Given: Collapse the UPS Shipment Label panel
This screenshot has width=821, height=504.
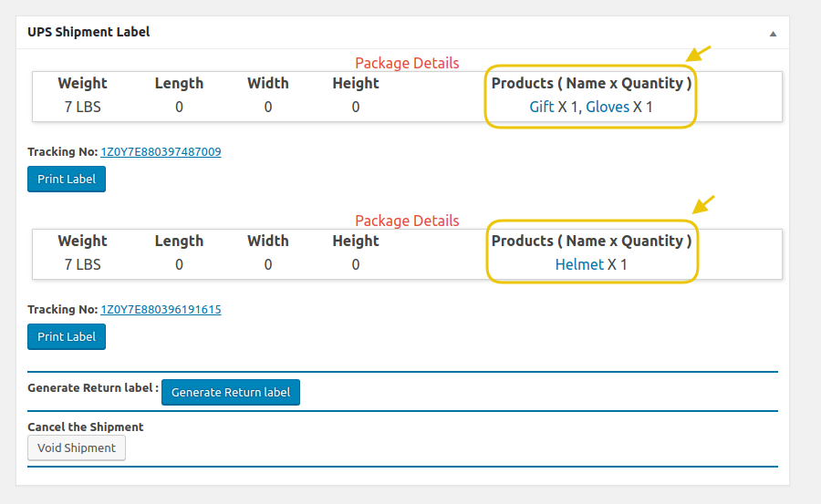Looking at the screenshot, I should click(x=773, y=34).
